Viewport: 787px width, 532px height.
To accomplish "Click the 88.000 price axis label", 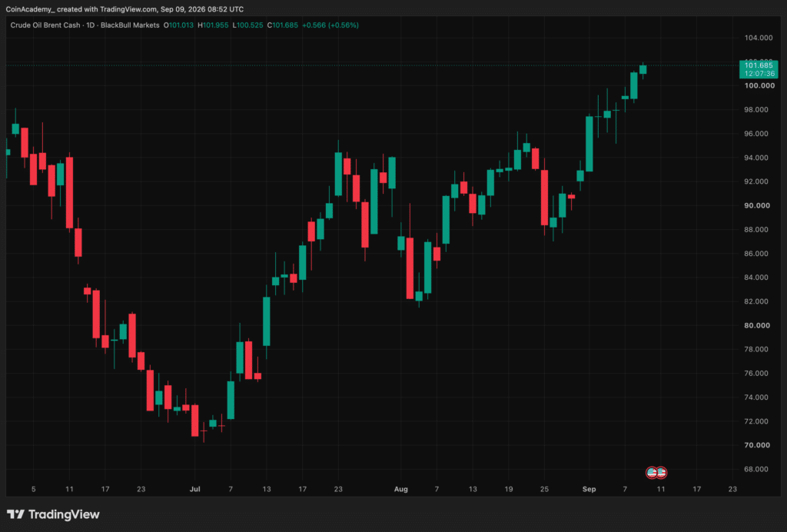I will coord(756,229).
